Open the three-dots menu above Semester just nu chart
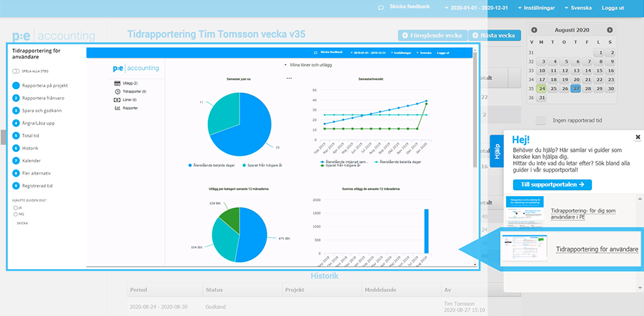The width and height of the screenshot is (644, 316). (289, 78)
